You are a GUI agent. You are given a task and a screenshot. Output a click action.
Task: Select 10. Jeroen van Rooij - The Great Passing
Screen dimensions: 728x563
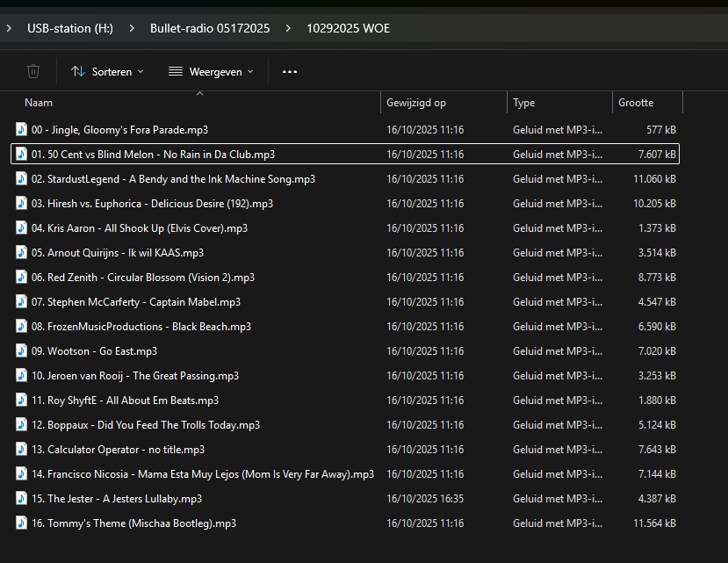(135, 376)
